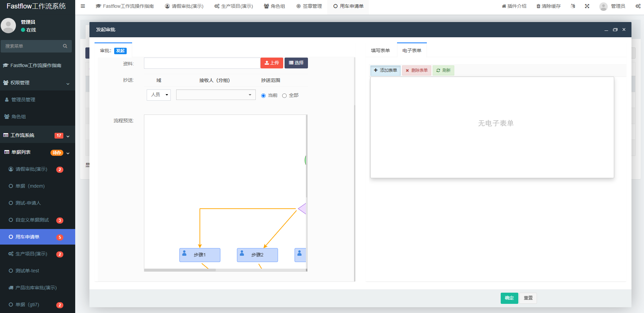
Task: Minimize the 发起审批 dialog
Action: coord(606,30)
